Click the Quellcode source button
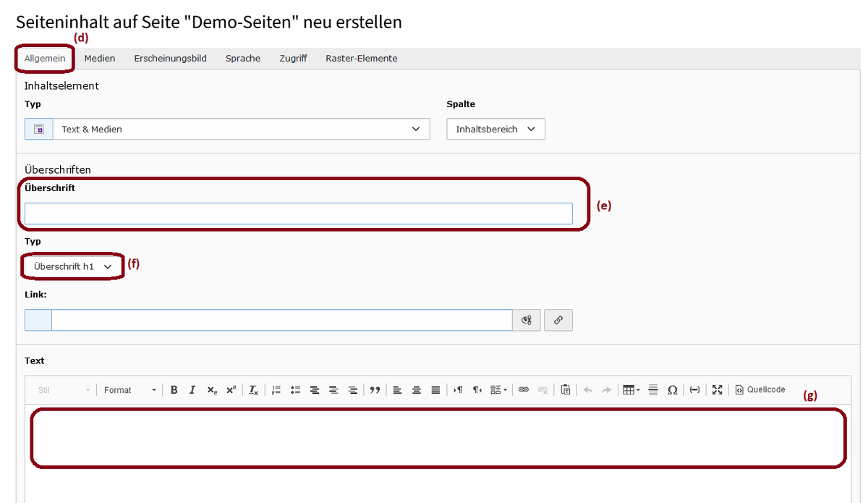The height and width of the screenshot is (503, 868). click(759, 390)
